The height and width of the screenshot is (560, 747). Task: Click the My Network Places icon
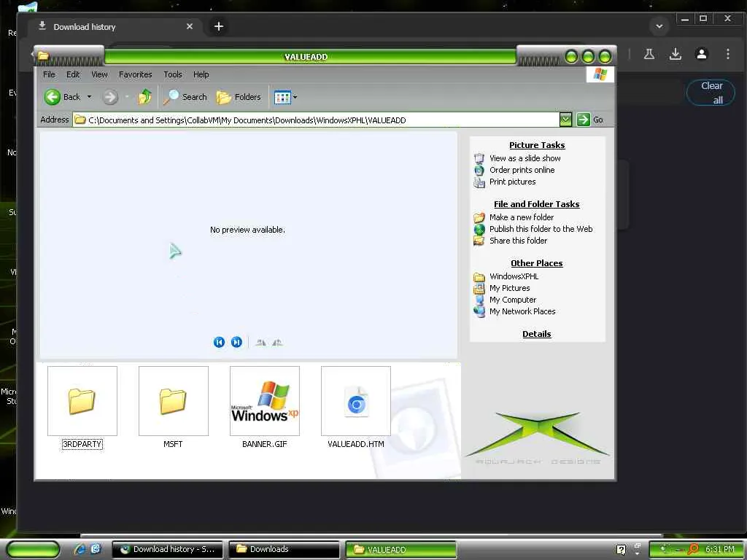click(479, 311)
